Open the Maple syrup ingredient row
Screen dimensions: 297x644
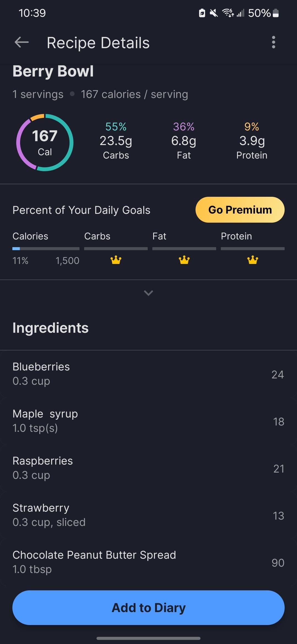click(148, 421)
